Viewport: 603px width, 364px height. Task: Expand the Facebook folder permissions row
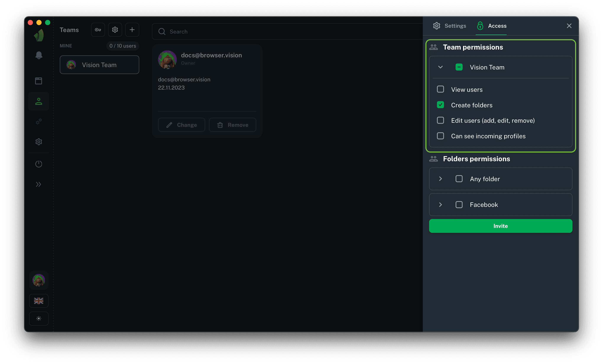(440, 205)
